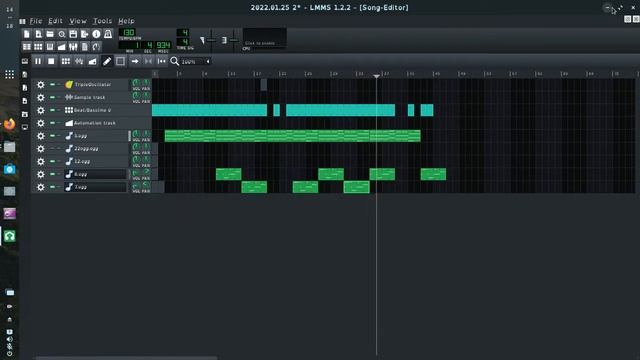
Task: Export the project using export icon
Action: tap(84, 34)
